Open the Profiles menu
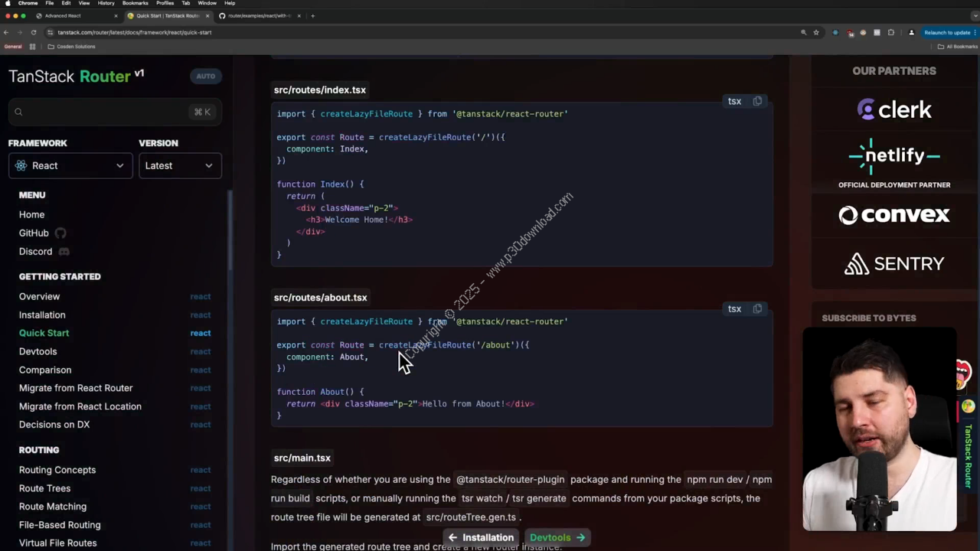980x551 pixels. click(165, 3)
